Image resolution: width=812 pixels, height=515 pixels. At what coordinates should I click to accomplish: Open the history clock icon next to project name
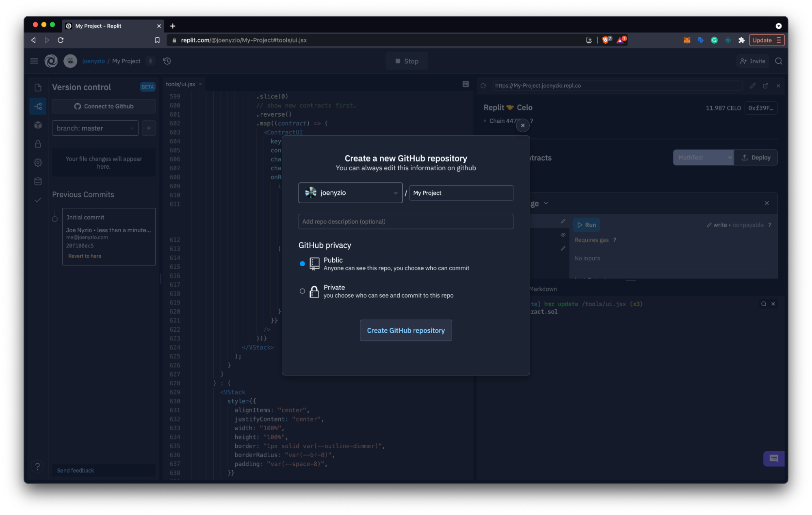click(x=167, y=61)
